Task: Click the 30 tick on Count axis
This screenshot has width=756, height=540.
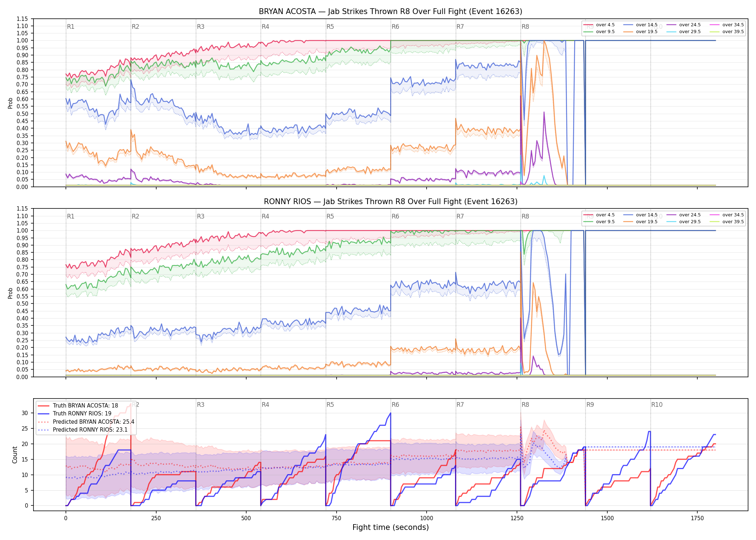Action: coord(25,413)
